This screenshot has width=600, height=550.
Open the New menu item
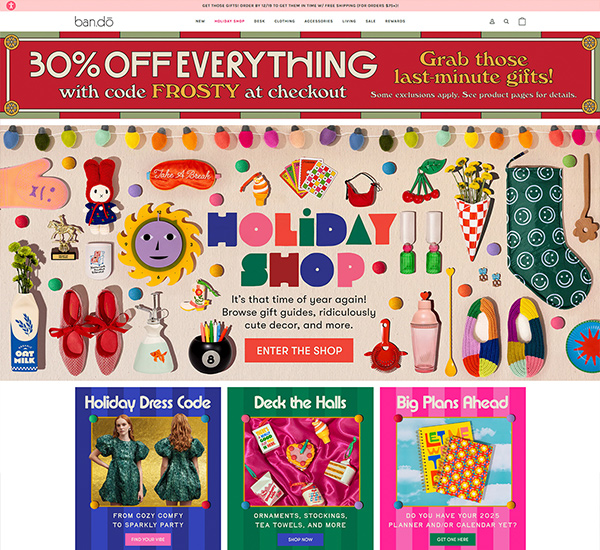pos(200,21)
